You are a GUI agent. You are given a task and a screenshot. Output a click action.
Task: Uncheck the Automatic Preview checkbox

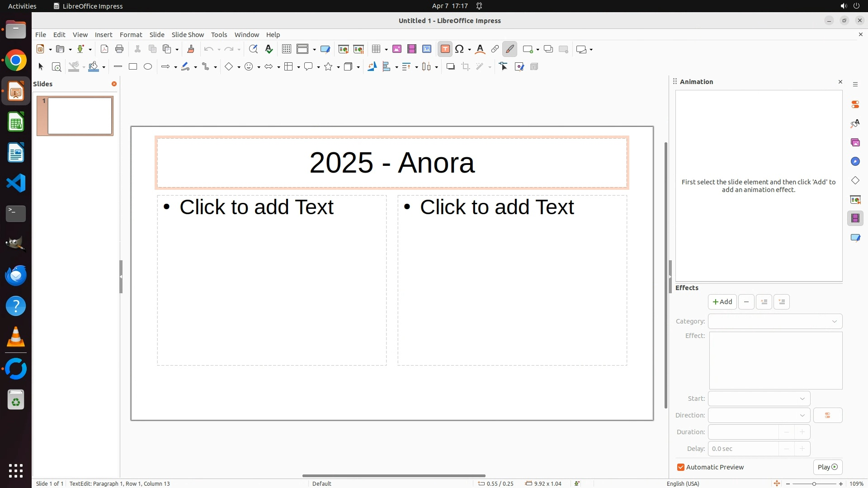tap(681, 467)
